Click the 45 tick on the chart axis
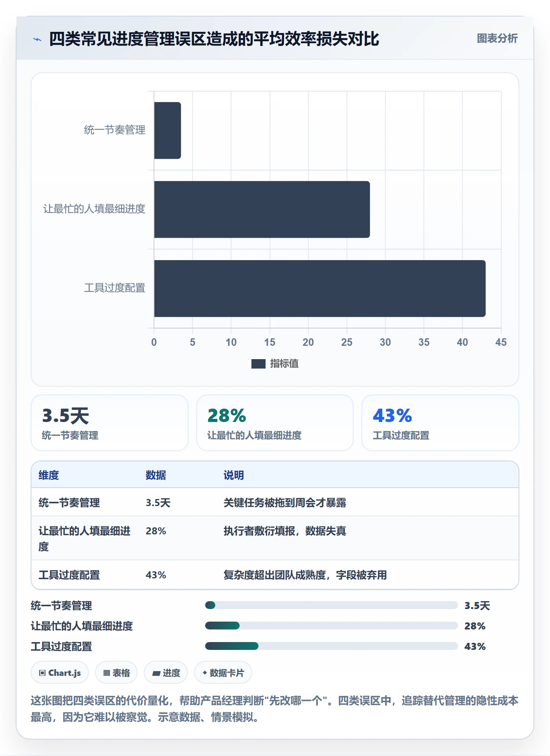The height and width of the screenshot is (756, 550). pos(501,342)
